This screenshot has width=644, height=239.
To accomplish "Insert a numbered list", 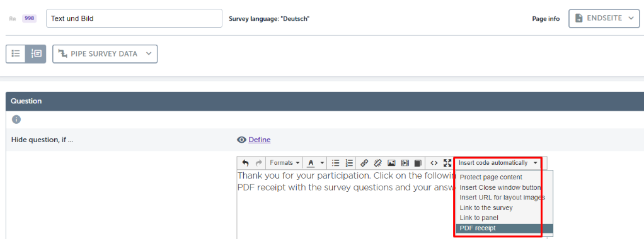I will pyautogui.click(x=349, y=163).
